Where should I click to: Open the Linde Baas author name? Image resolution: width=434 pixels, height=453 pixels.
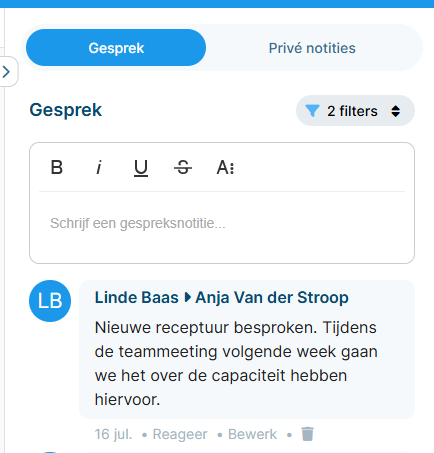click(x=137, y=297)
